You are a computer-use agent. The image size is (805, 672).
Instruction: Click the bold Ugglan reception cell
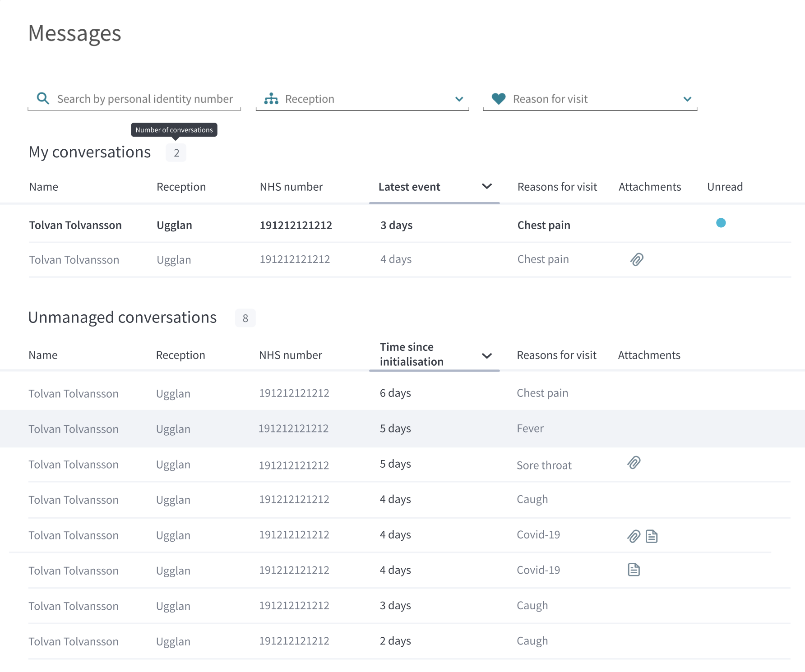[174, 225]
